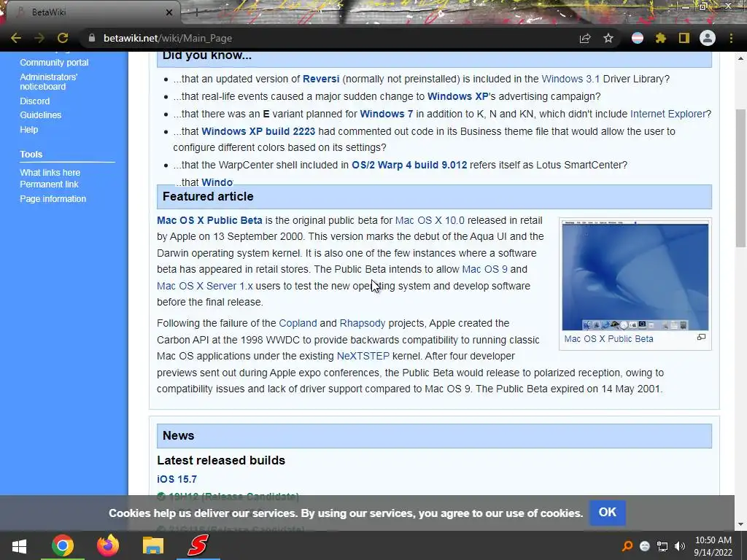Viewport: 747px width, 560px height.
Task: Open the Windows 7 link
Action: (387, 114)
